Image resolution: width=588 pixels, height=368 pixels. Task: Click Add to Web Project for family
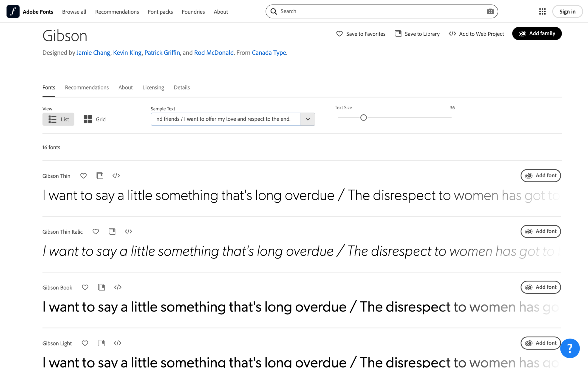point(476,34)
